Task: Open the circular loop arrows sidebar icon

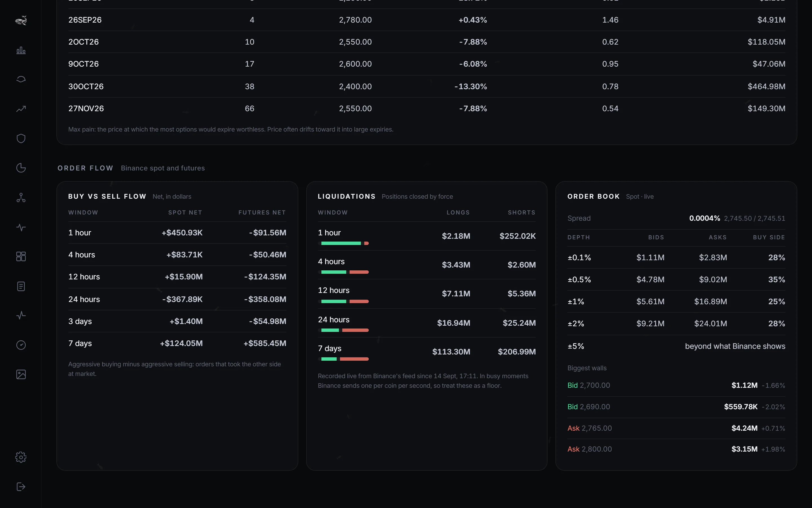Action: click(x=21, y=79)
